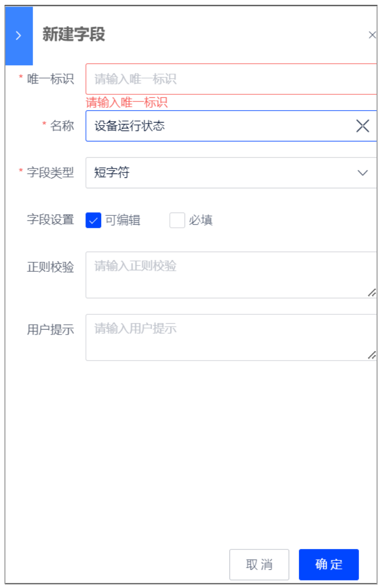Click the 字段设置 label
This screenshot has width=382, height=588.
click(x=50, y=220)
